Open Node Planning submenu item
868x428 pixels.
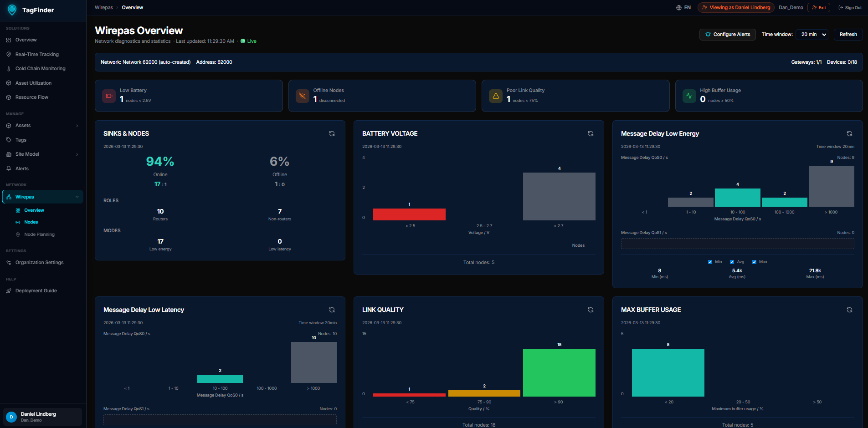pyautogui.click(x=39, y=234)
